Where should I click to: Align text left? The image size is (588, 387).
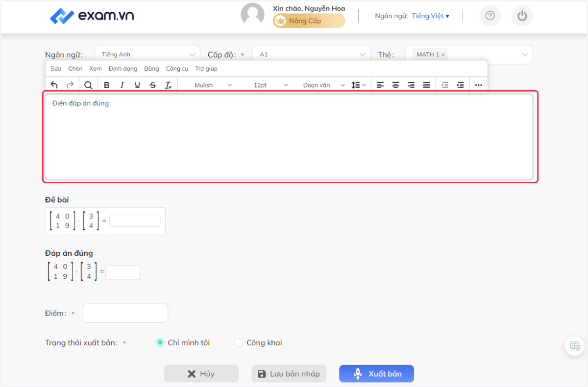click(x=380, y=85)
